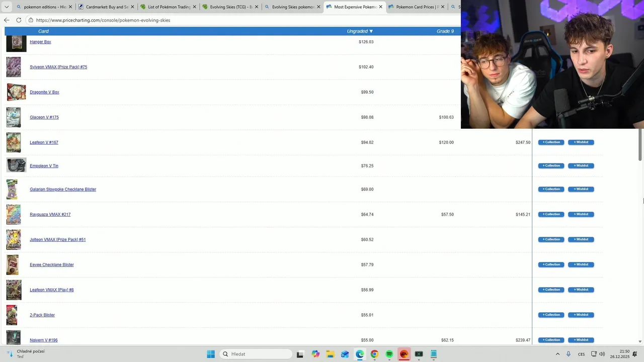Click the taskbar Hledat search box
Viewport: 644px width, 362px height.
coord(256,354)
